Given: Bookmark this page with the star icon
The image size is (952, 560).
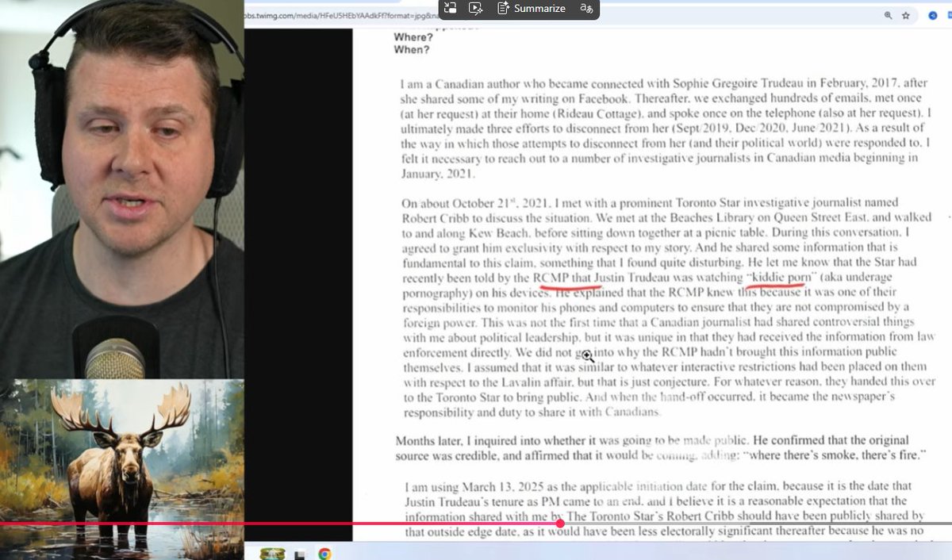Looking at the screenshot, I should tap(906, 15).
